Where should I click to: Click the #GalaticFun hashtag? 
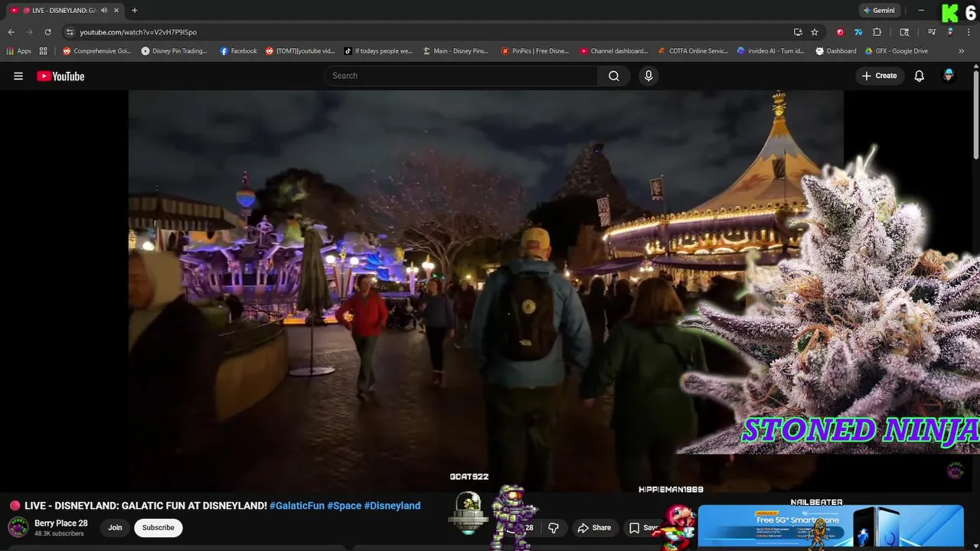(297, 506)
